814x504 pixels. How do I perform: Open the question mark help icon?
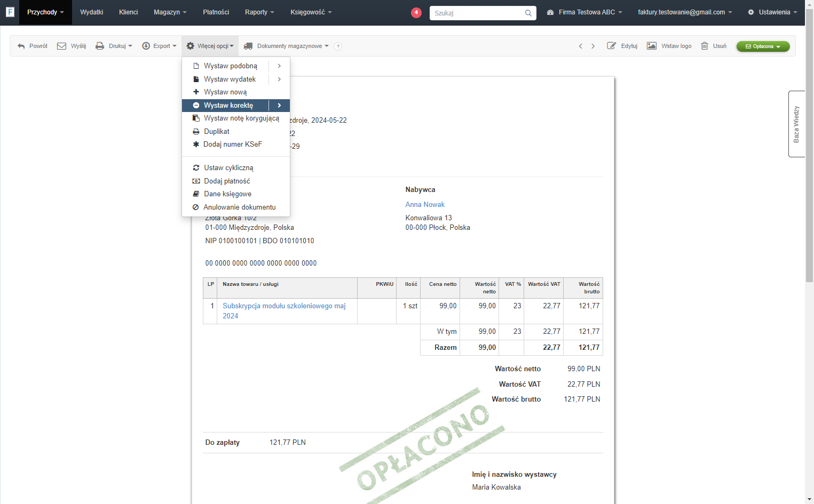(x=338, y=46)
